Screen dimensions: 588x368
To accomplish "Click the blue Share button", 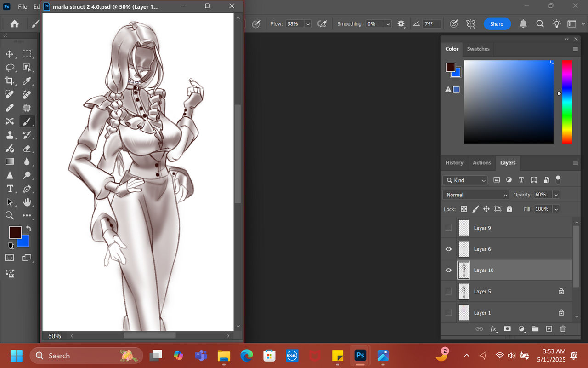I will pyautogui.click(x=497, y=23).
